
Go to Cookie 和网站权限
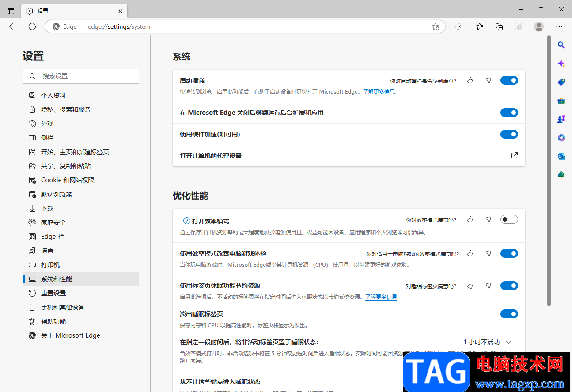pyautogui.click(x=81, y=180)
